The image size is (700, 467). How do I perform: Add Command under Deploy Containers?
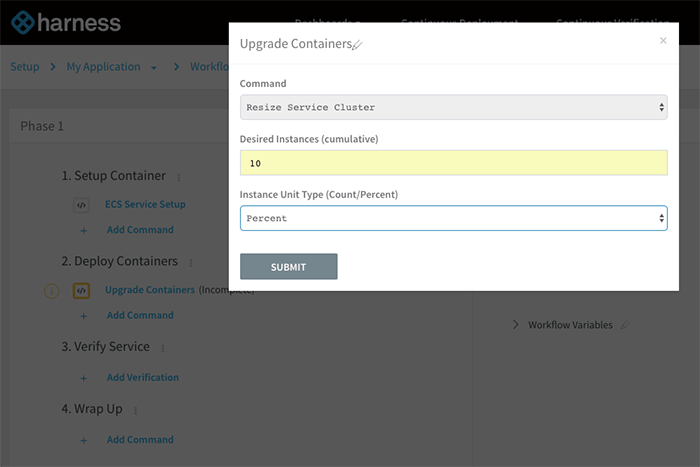pyautogui.click(x=140, y=315)
